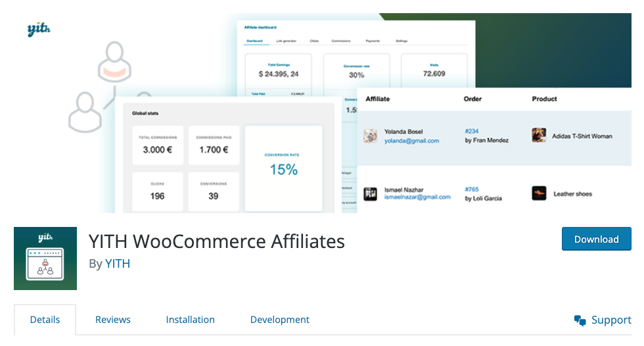Click Yolanda Bosel's avatar image
The width and height of the screenshot is (644, 346).
click(371, 136)
